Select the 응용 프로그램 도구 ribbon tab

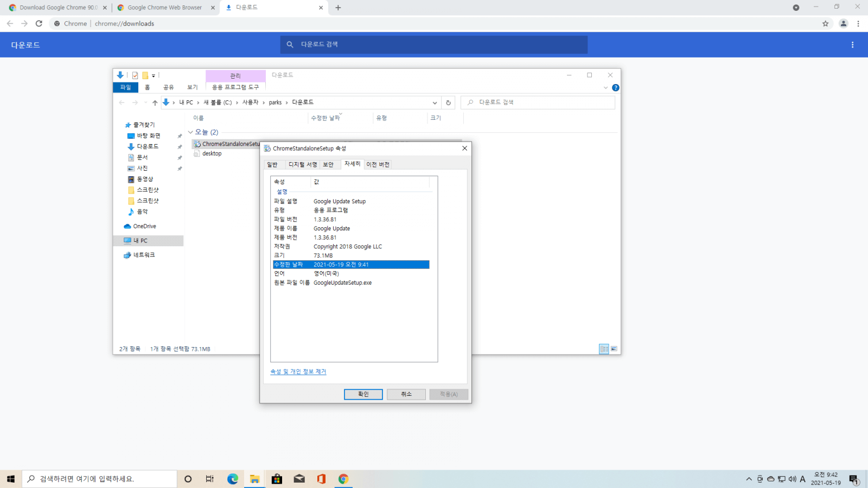click(x=235, y=87)
